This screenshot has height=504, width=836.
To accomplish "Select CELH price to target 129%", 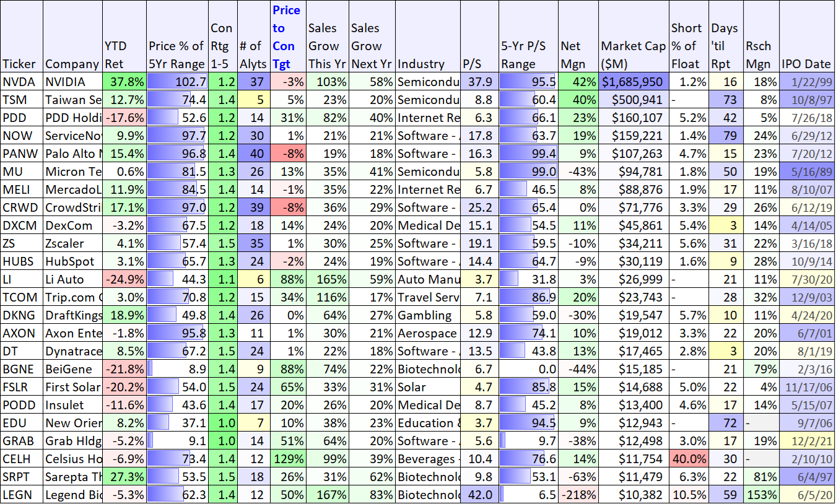I will tap(287, 459).
